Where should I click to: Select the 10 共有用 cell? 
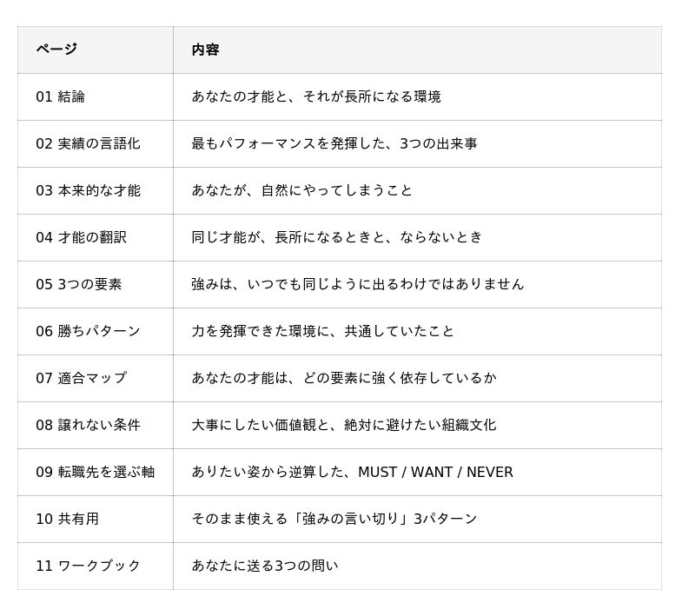click(x=96, y=520)
